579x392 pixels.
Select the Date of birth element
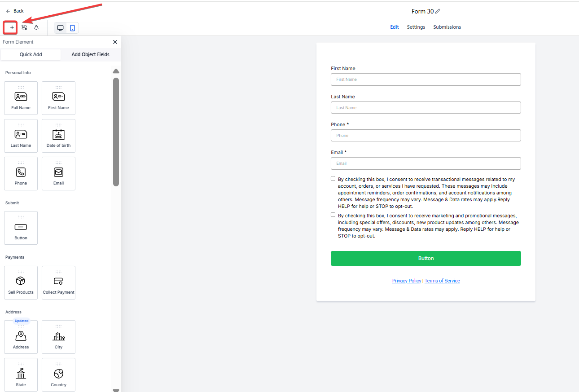pyautogui.click(x=58, y=136)
